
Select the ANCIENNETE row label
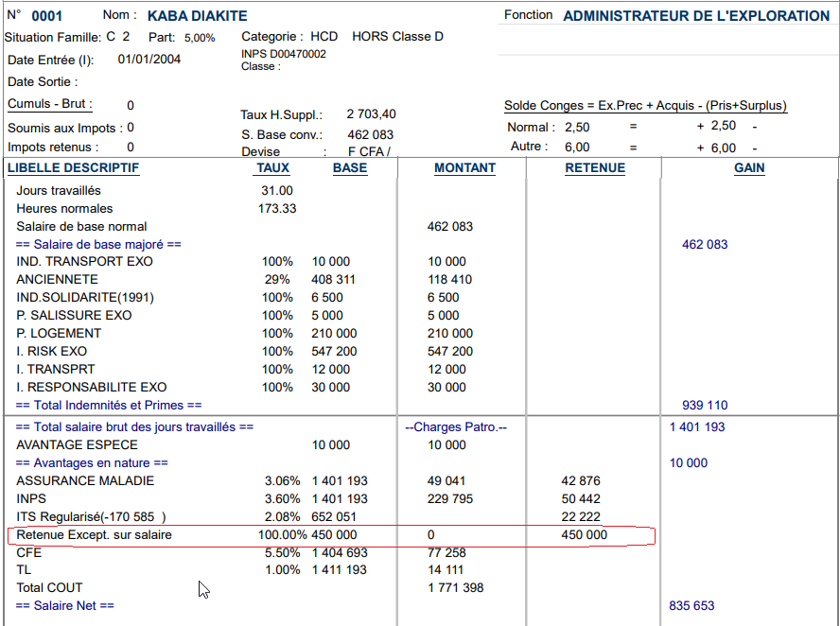[x=57, y=280]
